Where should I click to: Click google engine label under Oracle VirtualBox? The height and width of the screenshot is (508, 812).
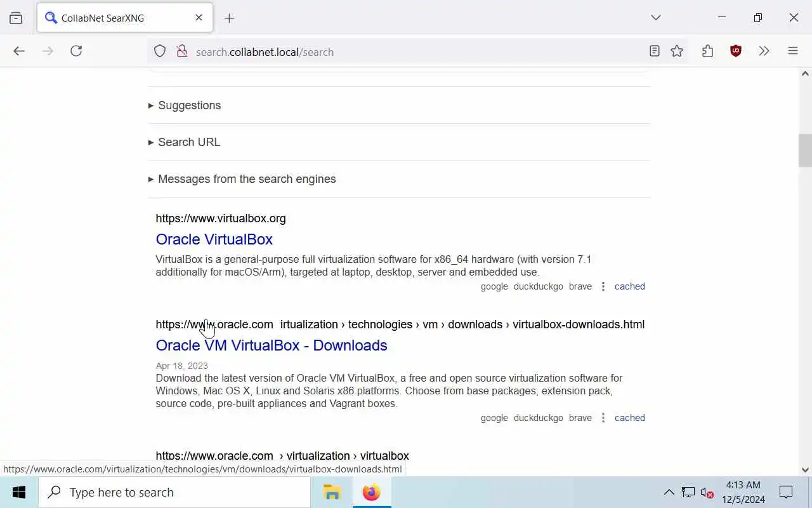(494, 286)
